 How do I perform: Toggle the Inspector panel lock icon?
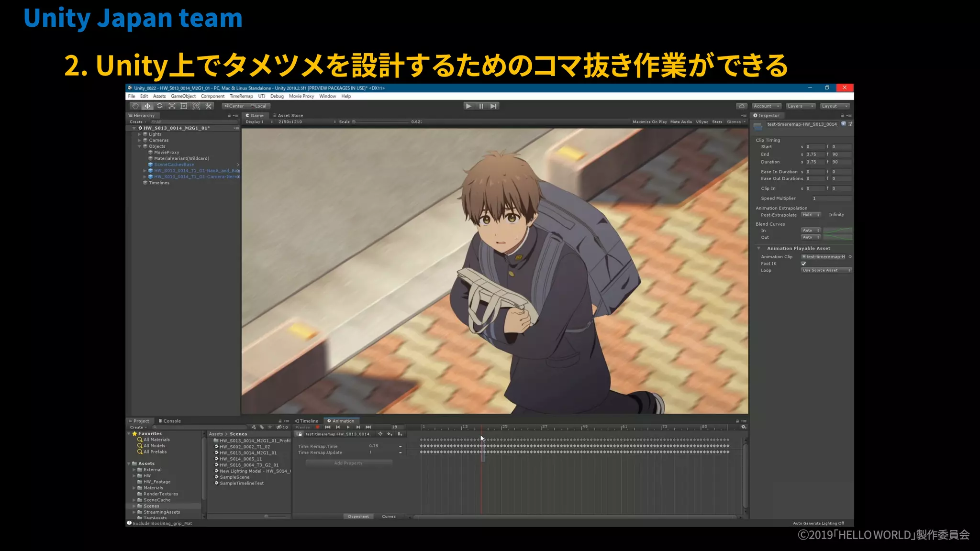pos(842,116)
